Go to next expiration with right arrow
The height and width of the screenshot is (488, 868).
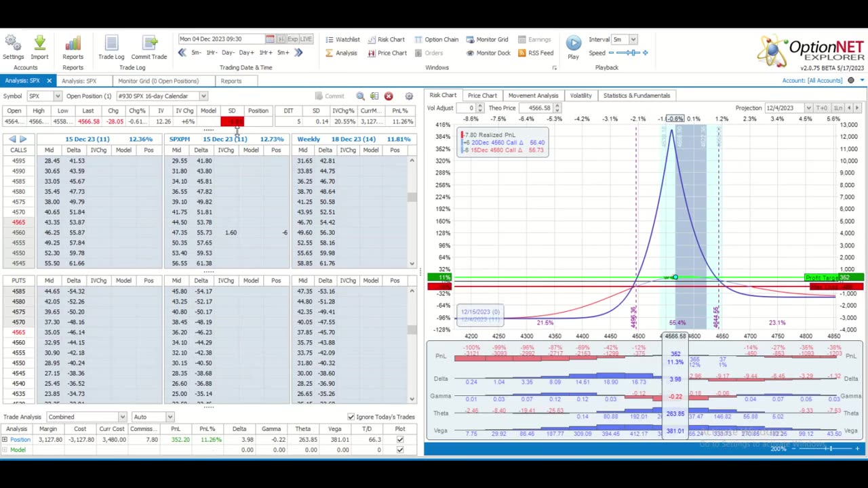coord(23,139)
